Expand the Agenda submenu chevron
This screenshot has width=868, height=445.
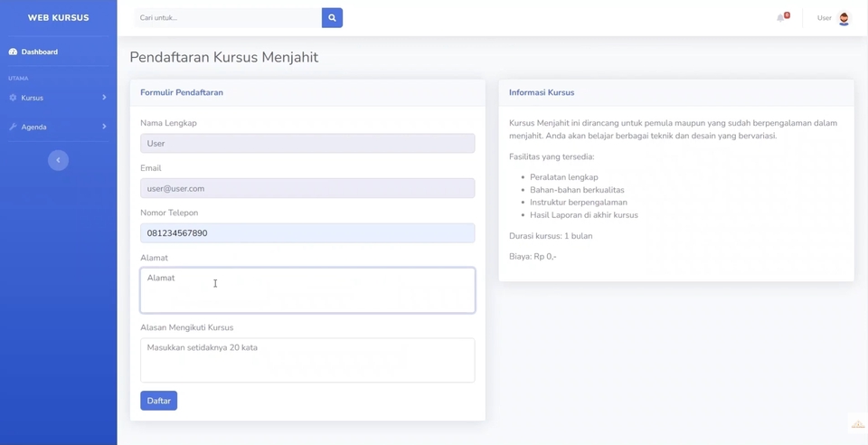tap(104, 128)
